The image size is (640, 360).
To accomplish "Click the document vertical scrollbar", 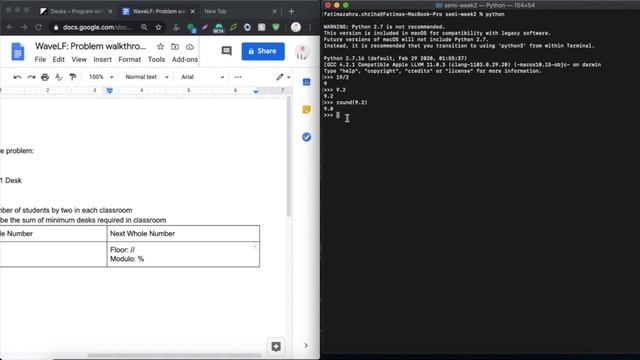I will pos(289,157).
